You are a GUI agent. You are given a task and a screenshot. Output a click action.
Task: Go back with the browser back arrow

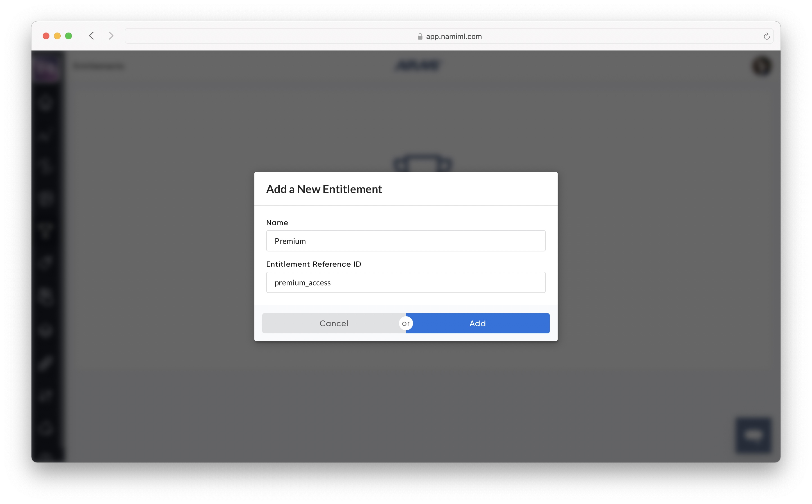(91, 36)
